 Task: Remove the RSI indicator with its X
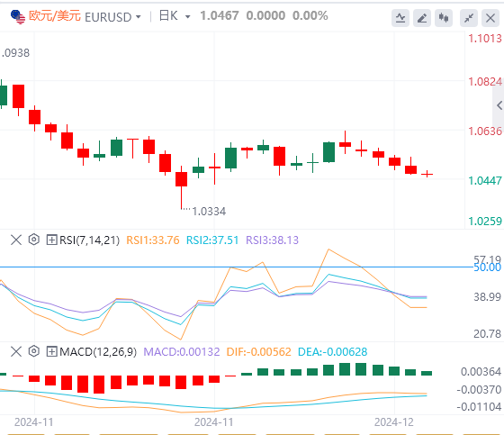16,240
